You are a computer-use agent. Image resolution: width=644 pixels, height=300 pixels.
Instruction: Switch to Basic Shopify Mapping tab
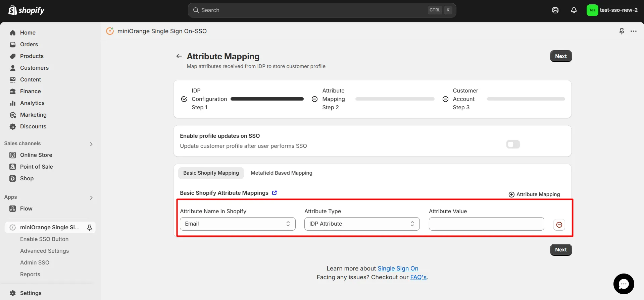(x=211, y=173)
